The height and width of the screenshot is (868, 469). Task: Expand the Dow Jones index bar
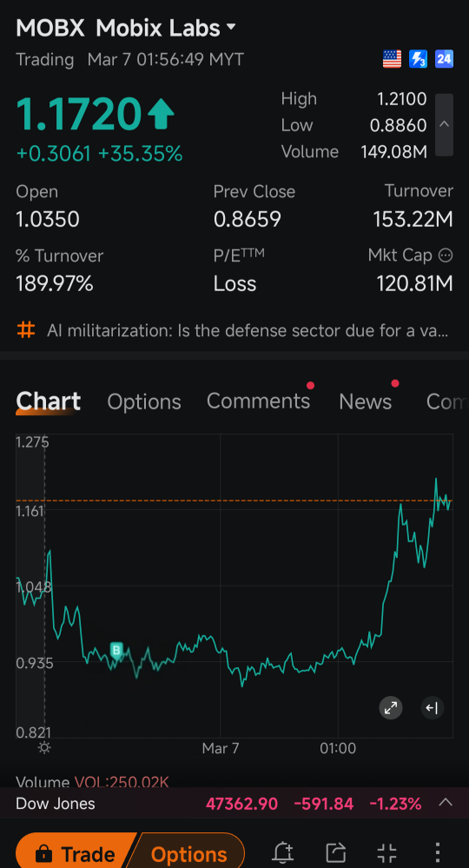point(446,803)
